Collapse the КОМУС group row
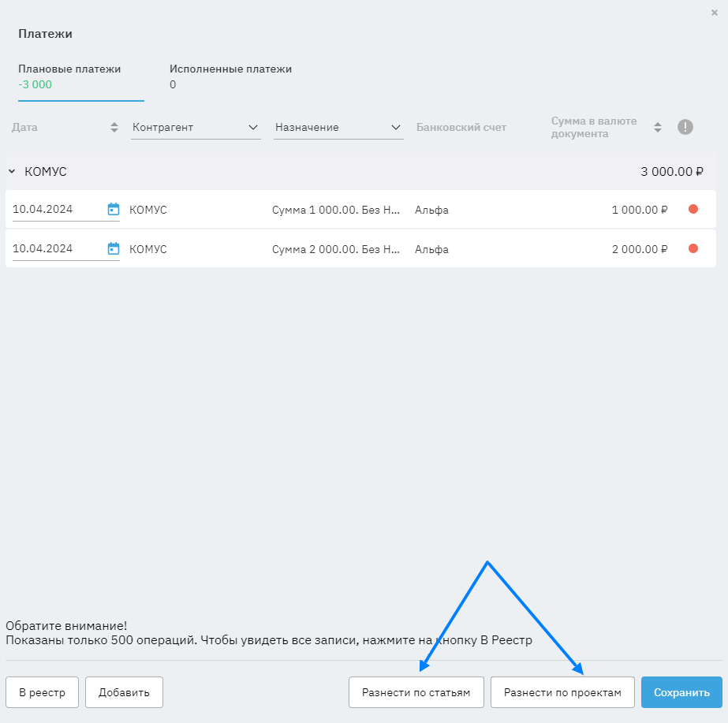This screenshot has height=723, width=728. (12, 171)
